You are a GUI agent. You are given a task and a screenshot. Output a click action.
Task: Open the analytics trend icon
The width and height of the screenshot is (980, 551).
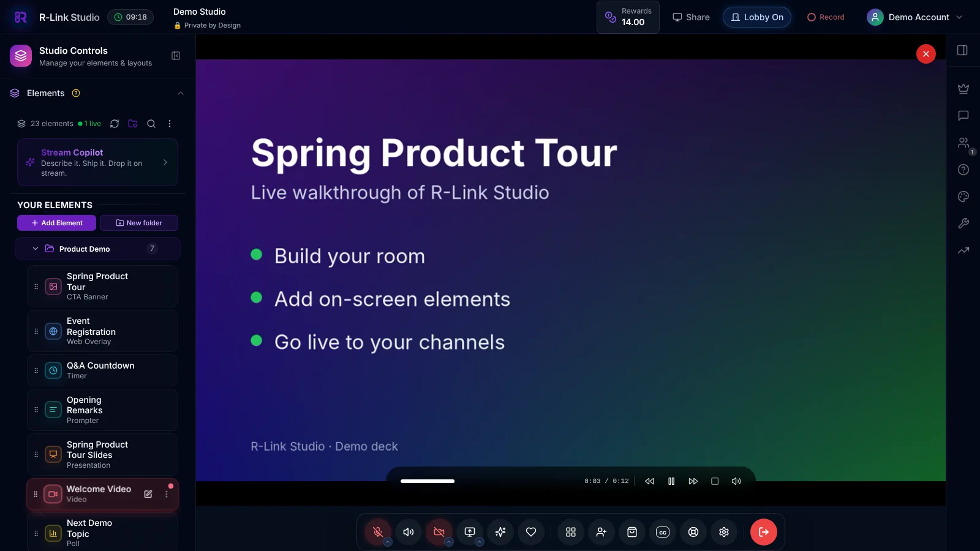[963, 250]
